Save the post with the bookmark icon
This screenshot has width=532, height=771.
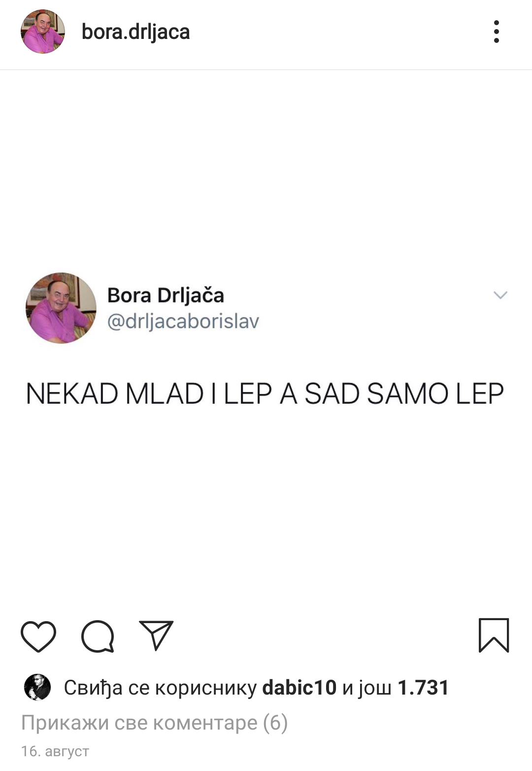tap(494, 635)
